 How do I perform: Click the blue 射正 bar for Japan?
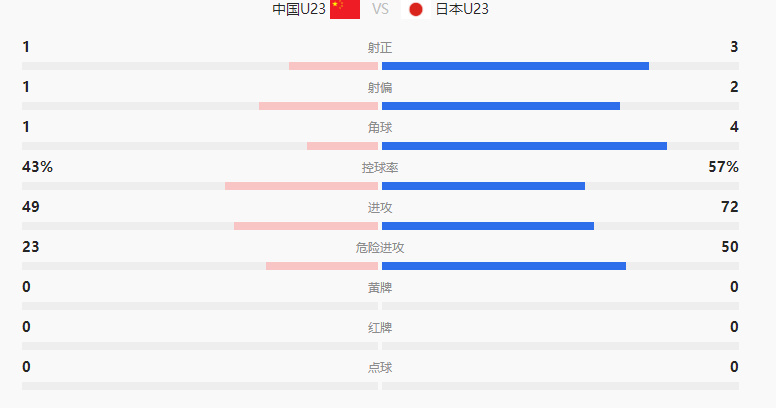coord(515,66)
